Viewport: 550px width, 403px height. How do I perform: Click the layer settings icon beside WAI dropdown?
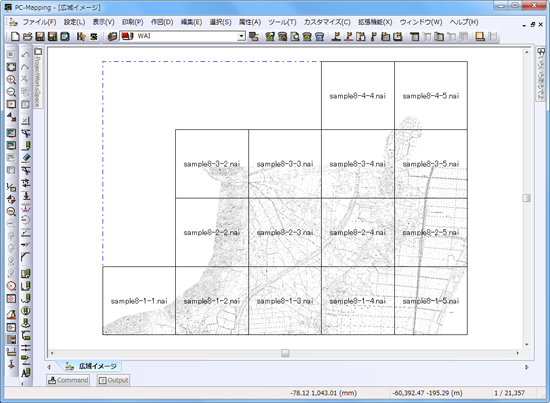click(253, 36)
